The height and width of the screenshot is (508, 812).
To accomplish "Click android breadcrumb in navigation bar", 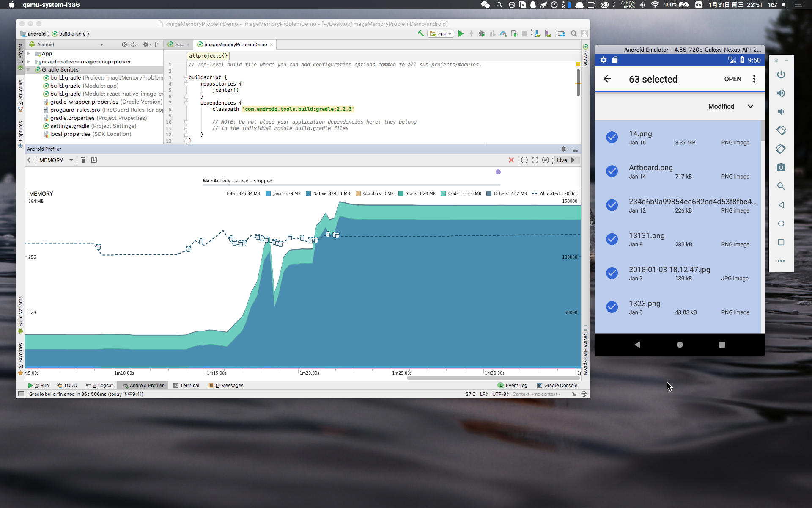I will click(33, 34).
